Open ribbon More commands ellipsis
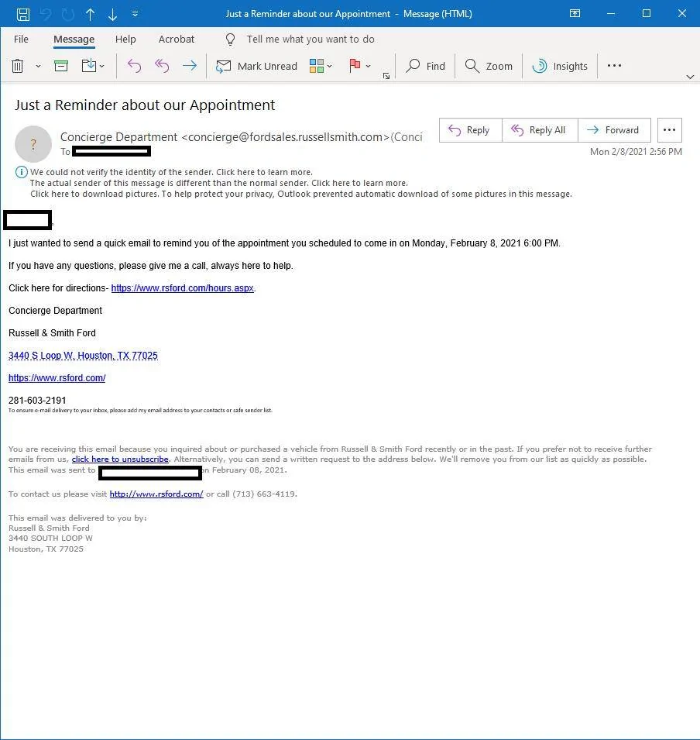700x740 pixels. point(614,66)
